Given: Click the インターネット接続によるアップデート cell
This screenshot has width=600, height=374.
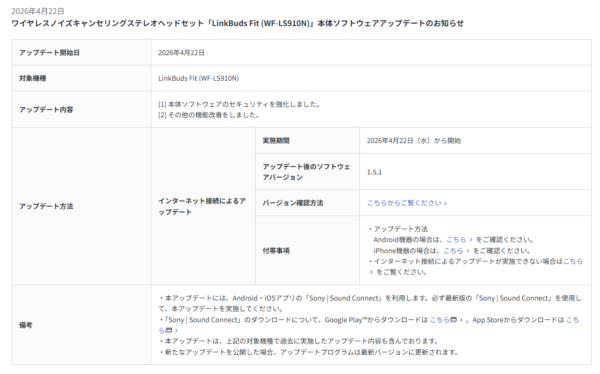Looking at the screenshot, I should (202, 206).
